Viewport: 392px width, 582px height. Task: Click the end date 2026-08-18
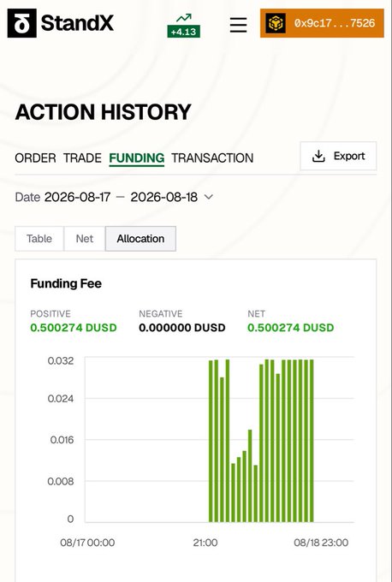pyautogui.click(x=164, y=197)
